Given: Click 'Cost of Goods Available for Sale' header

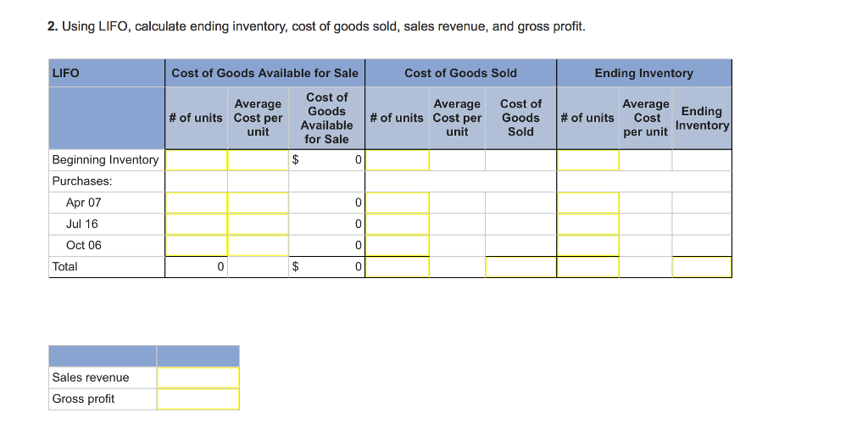Looking at the screenshot, I should coord(264,73).
